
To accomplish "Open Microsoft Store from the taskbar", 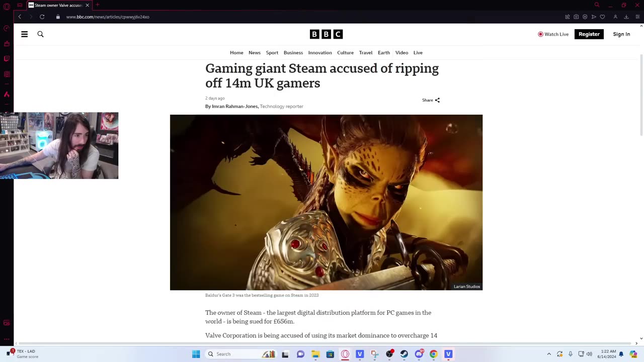I will point(330,354).
